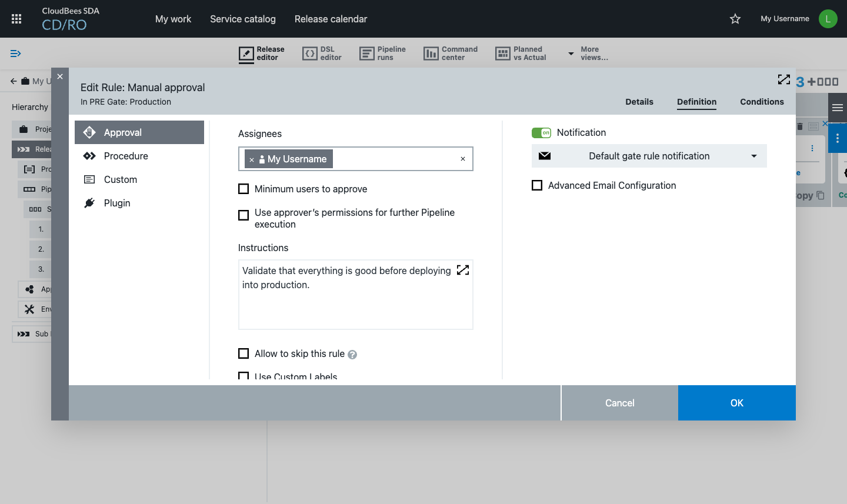Check Advanced Email Configuration

pyautogui.click(x=537, y=185)
